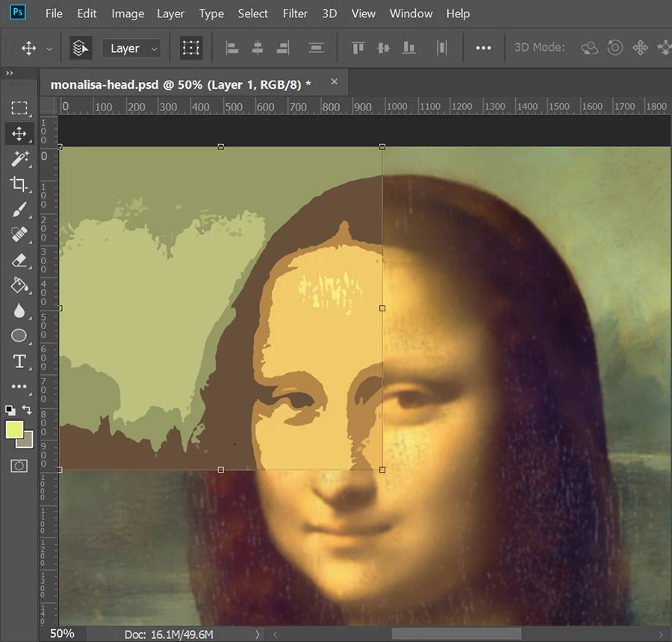Open the Window menu

click(411, 13)
